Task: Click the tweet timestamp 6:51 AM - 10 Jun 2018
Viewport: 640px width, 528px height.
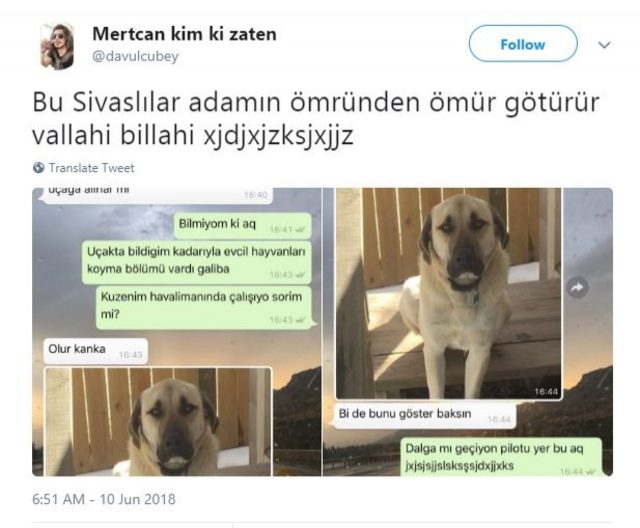Action: (x=104, y=499)
